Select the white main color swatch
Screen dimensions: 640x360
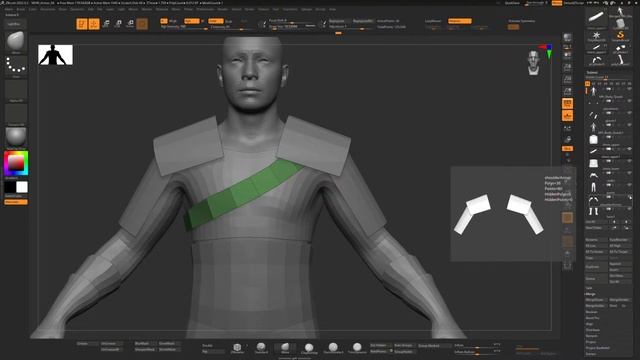[22, 187]
